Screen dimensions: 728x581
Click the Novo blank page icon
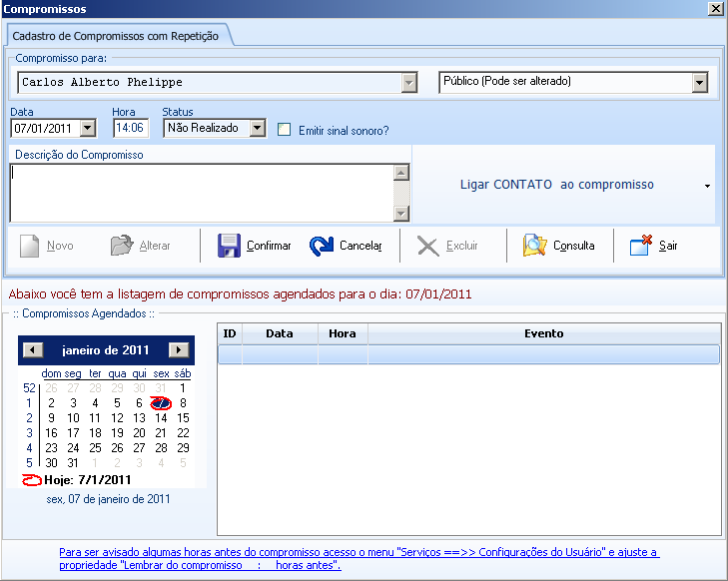[x=29, y=246]
